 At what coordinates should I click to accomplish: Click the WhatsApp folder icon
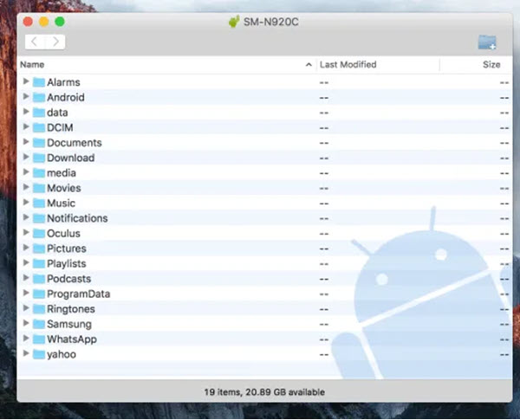tap(39, 339)
